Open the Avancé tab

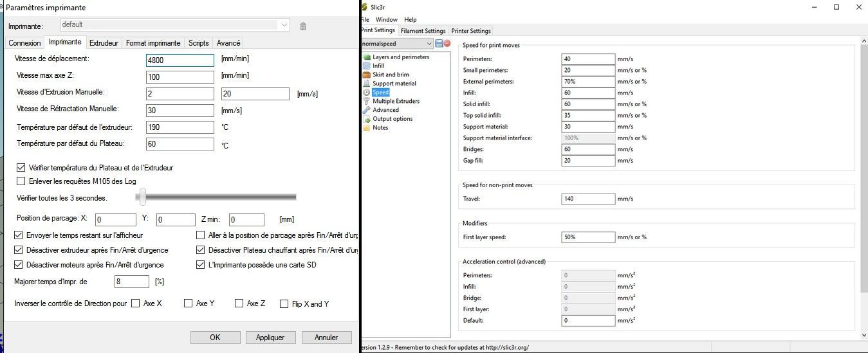(x=228, y=43)
